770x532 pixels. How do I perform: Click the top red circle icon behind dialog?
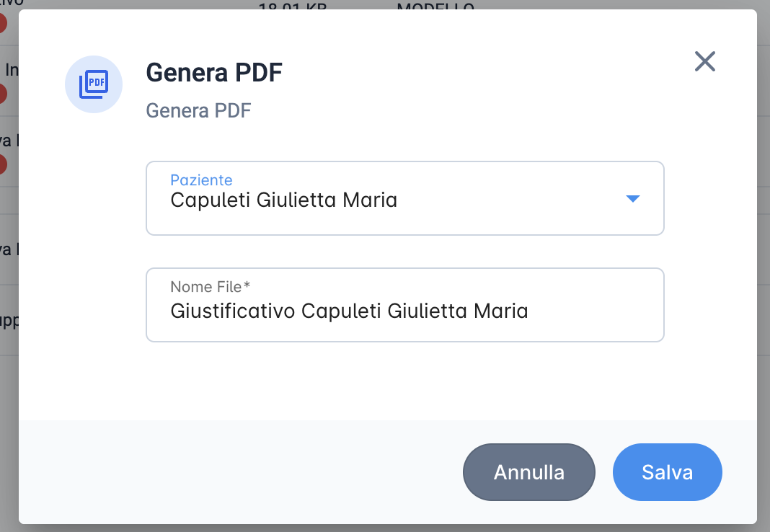pyautogui.click(x=3, y=23)
